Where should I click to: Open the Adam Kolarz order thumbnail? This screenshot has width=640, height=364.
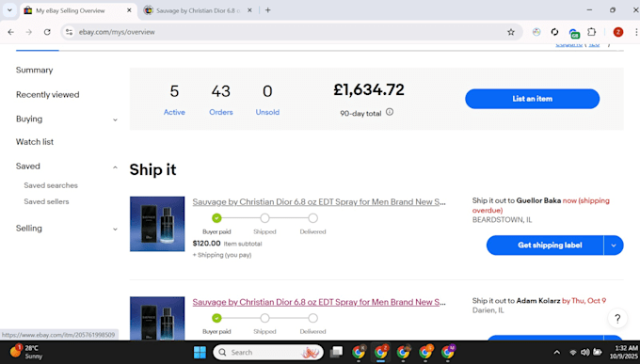[157, 318]
